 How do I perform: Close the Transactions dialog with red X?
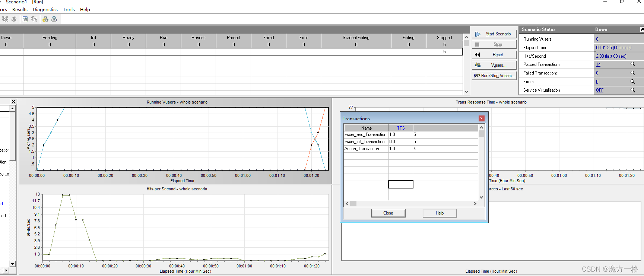481,118
